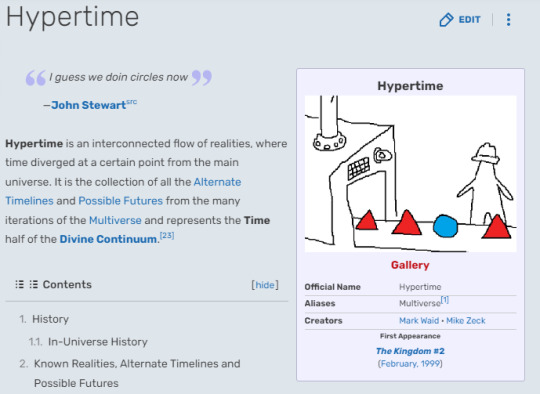
Task: Open creator Mike Zeck's page
Action: pyautogui.click(x=466, y=321)
